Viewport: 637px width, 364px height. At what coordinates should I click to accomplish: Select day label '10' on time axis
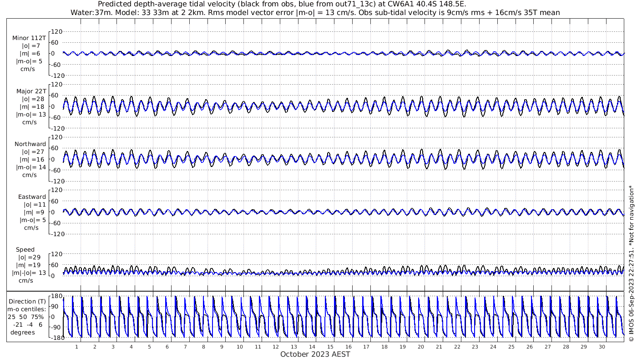point(239,347)
